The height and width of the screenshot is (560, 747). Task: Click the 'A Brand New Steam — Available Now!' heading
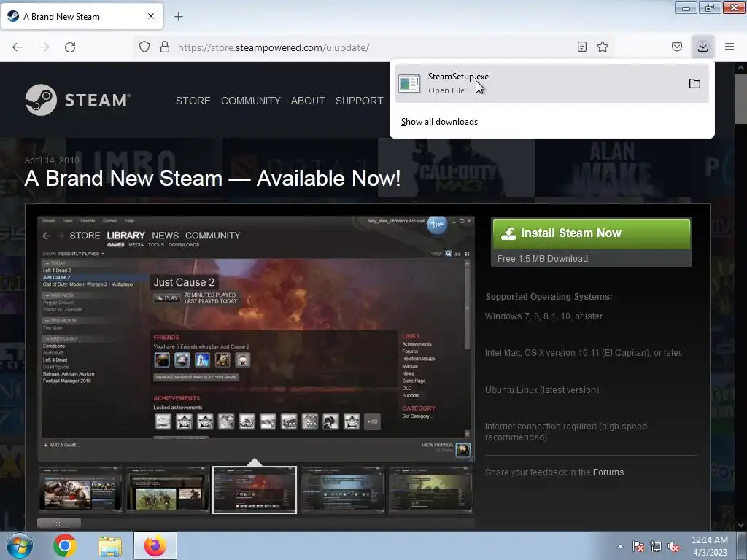[x=212, y=179]
